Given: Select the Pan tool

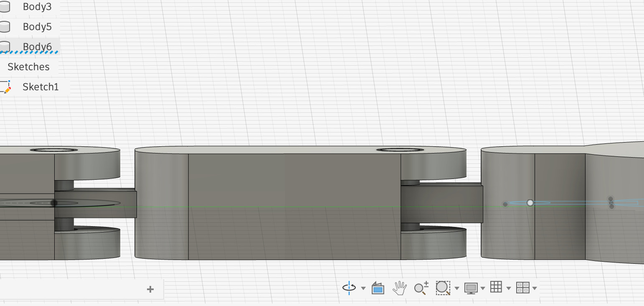Looking at the screenshot, I should (400, 288).
